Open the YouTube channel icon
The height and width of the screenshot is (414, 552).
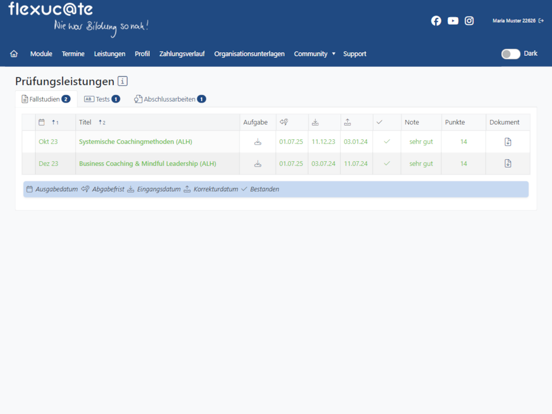[x=453, y=21]
